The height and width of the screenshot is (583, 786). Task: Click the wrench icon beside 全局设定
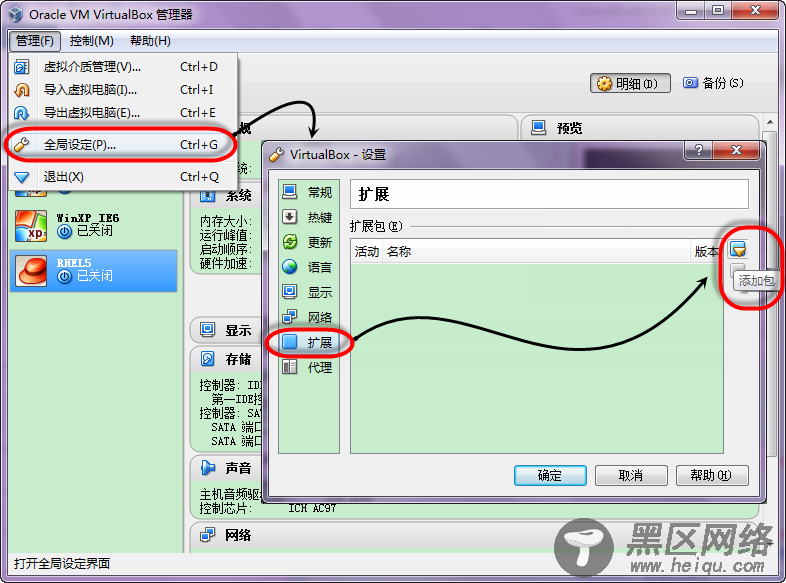(22, 145)
